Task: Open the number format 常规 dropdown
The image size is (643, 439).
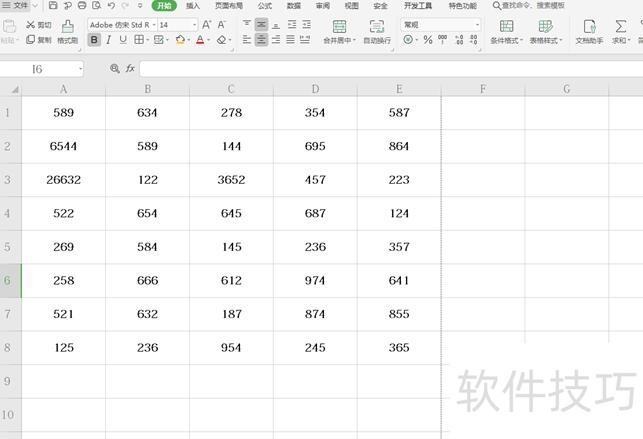Action: (x=477, y=25)
